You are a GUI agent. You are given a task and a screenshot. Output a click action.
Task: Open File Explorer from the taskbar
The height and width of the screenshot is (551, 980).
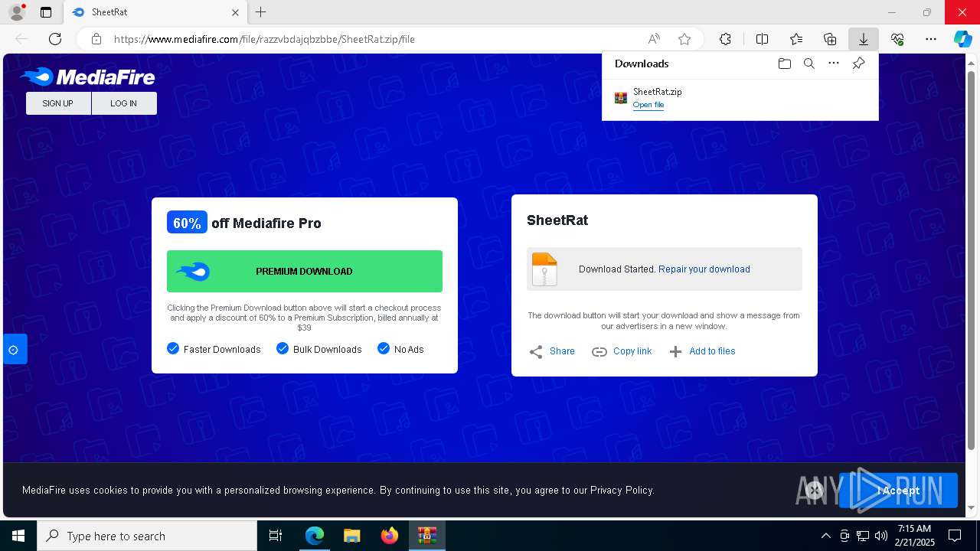(x=352, y=536)
